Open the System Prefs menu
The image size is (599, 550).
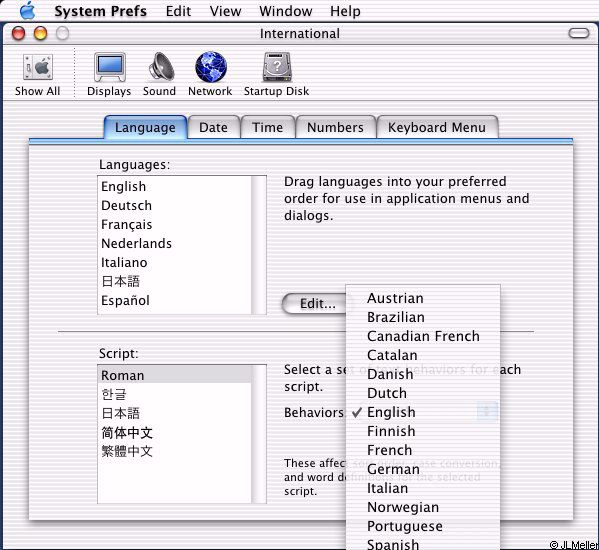click(100, 11)
